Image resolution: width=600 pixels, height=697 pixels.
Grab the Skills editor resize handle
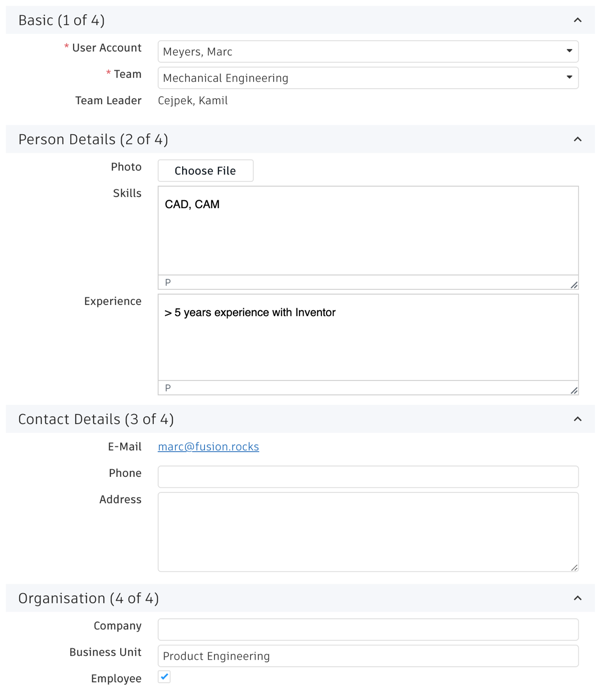(574, 285)
